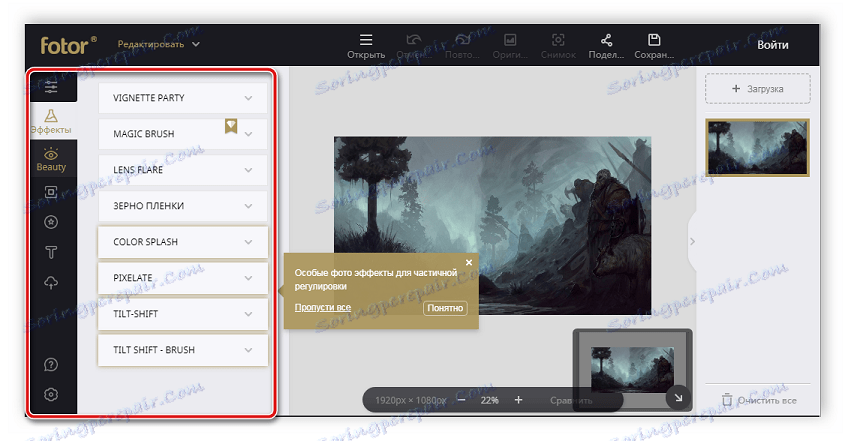The image size is (845, 441).
Task: Click the Поделиться share icon
Action: click(606, 40)
